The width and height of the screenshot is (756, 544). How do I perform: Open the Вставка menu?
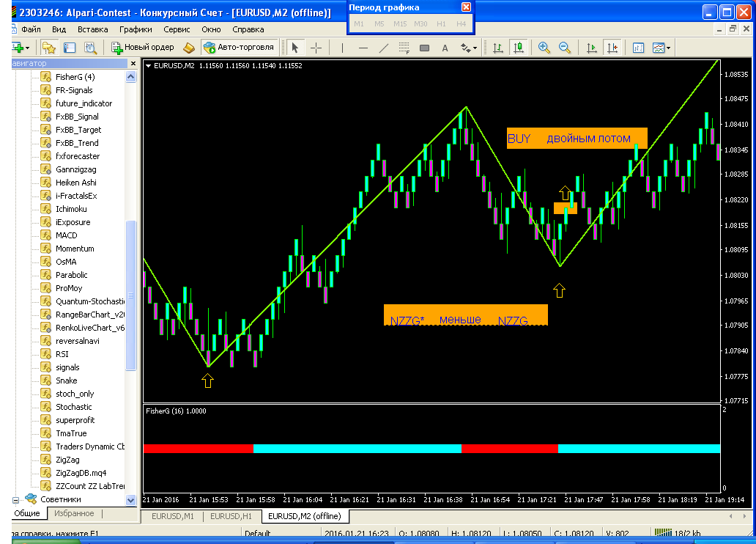[92, 29]
